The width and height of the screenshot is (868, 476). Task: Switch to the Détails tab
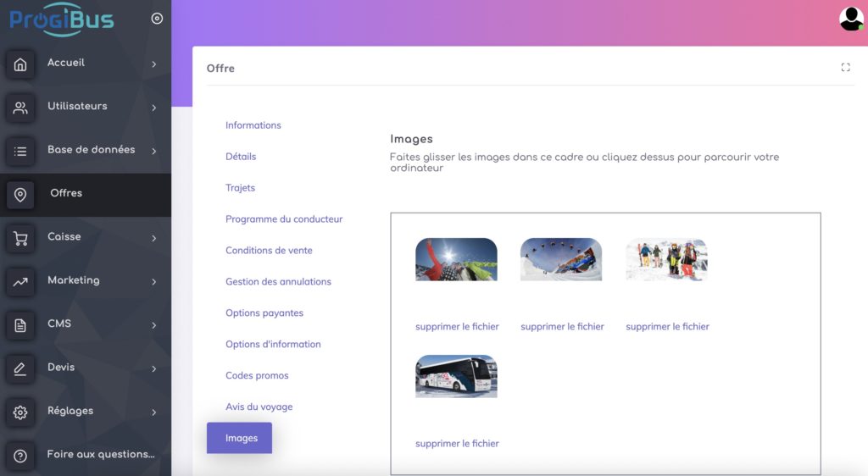tap(241, 157)
